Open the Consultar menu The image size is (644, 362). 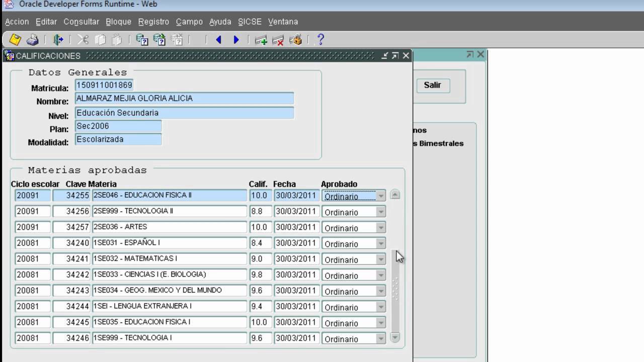pyautogui.click(x=81, y=22)
